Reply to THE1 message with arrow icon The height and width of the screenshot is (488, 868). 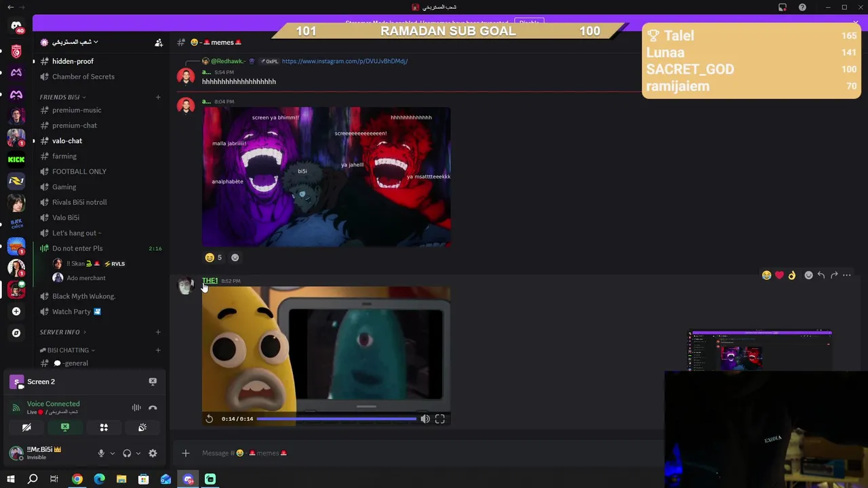(821, 275)
